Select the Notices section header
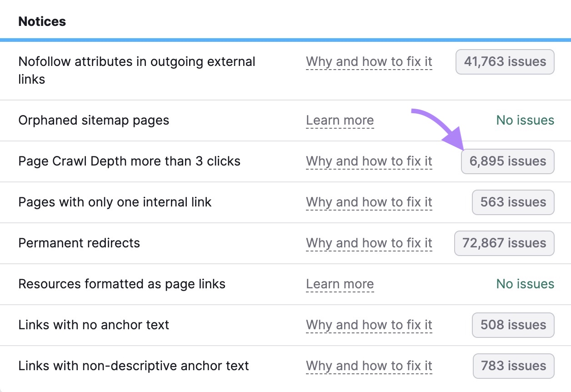The width and height of the screenshot is (571, 392). pyautogui.click(x=42, y=21)
